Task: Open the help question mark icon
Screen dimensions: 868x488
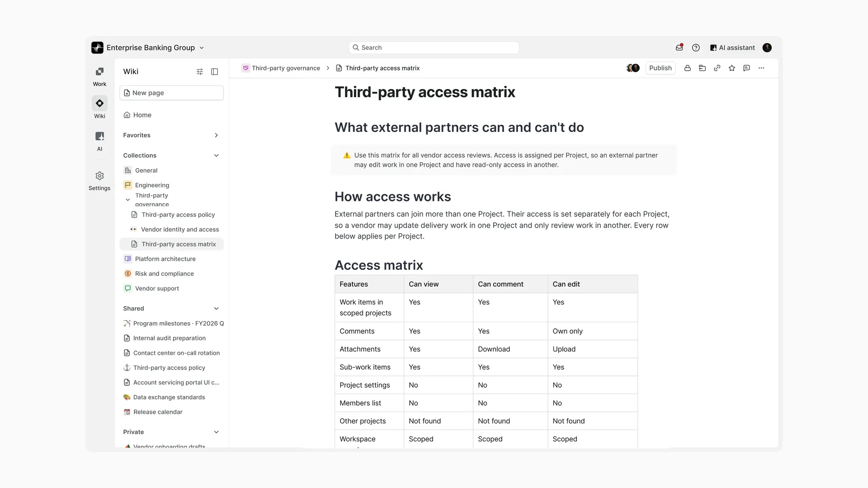Action: pyautogui.click(x=696, y=47)
